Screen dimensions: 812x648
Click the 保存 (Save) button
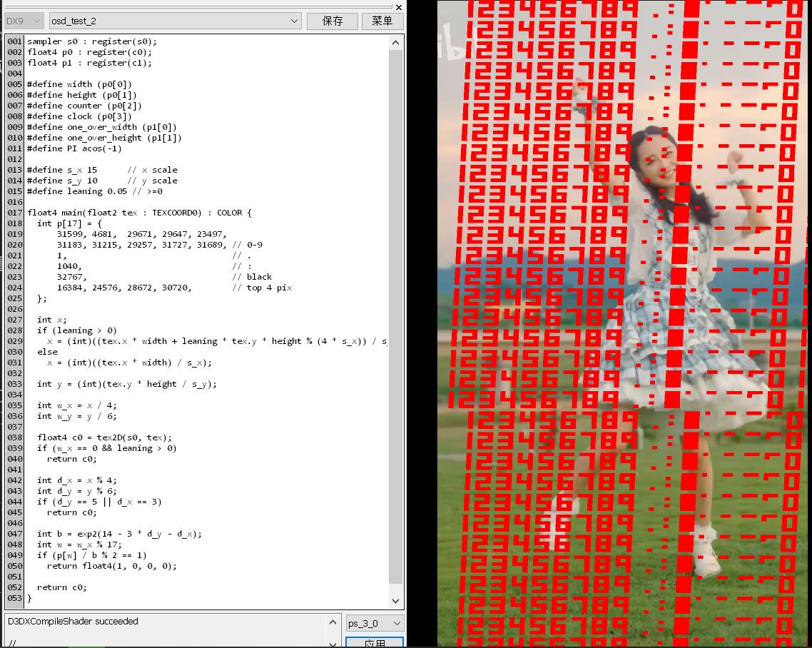tap(332, 21)
